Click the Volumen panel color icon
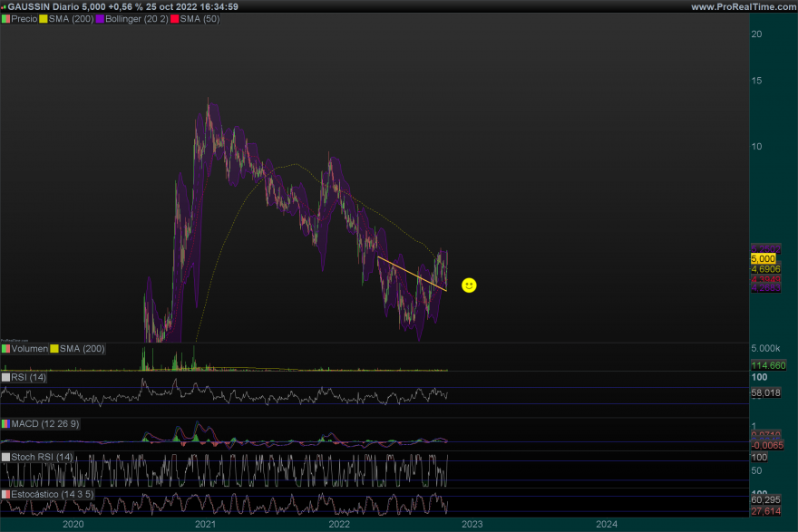Viewport: 798px width, 532px height. (x=5, y=348)
